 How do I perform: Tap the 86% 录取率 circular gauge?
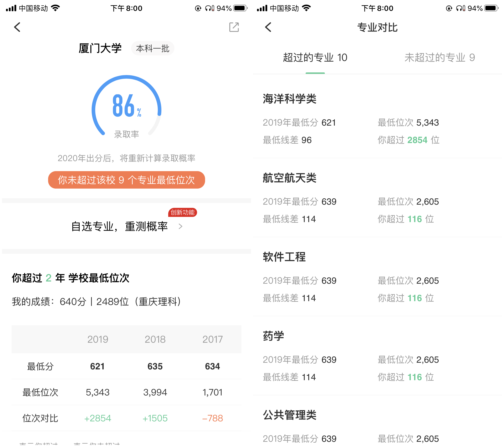127,106
